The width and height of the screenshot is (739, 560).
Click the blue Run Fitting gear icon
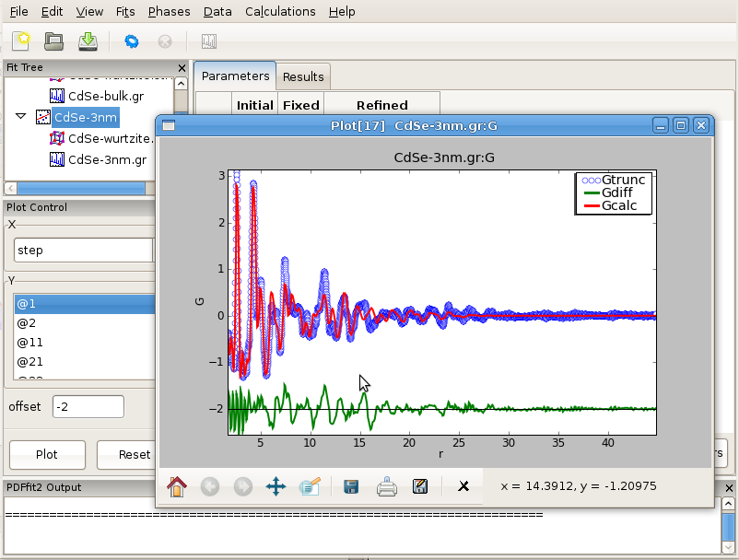coord(132,41)
